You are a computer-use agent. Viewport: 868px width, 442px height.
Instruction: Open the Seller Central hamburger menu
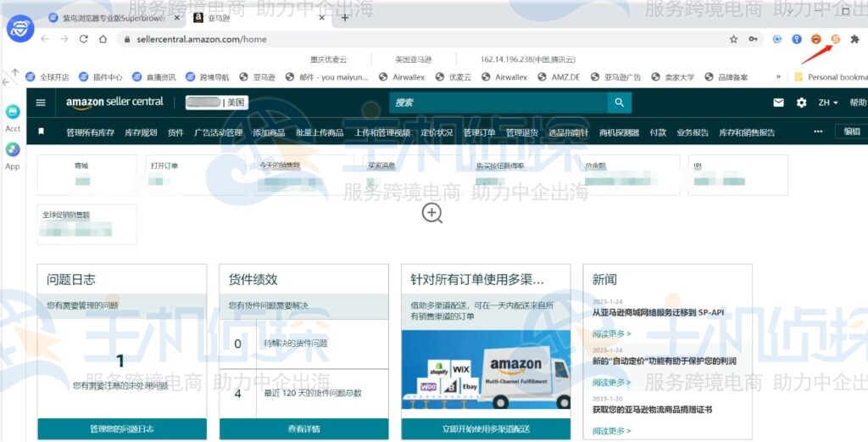coord(41,103)
